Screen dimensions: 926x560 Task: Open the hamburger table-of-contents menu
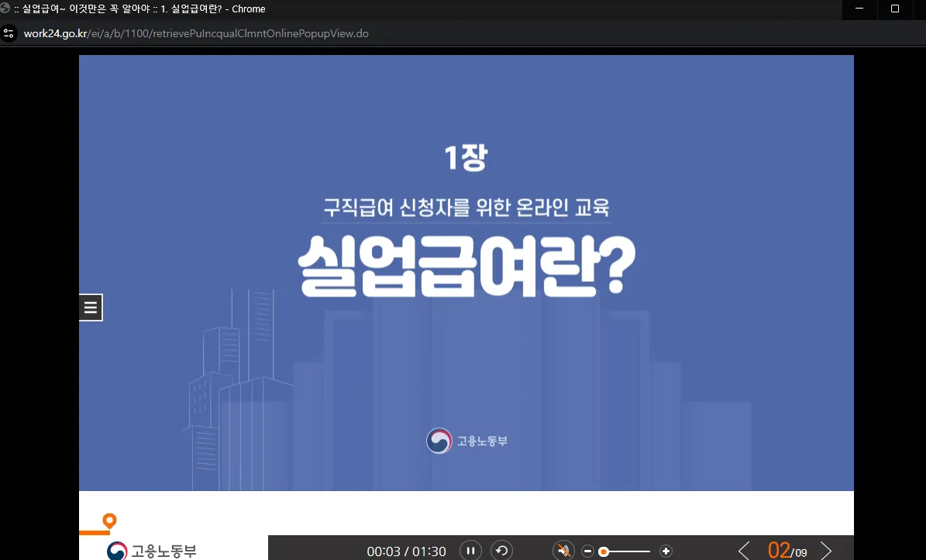pyautogui.click(x=91, y=307)
